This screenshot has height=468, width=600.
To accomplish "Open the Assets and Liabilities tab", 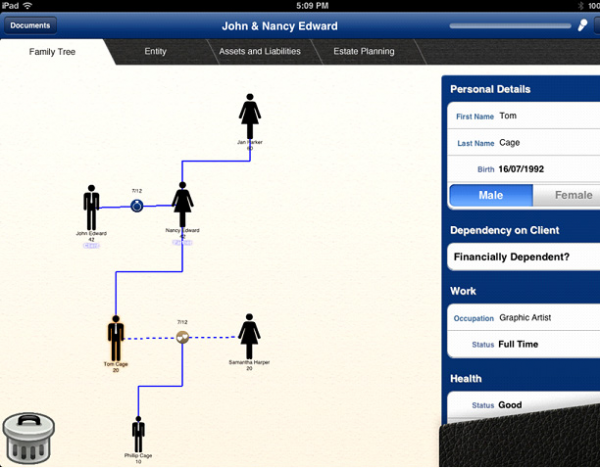I will 259,51.
